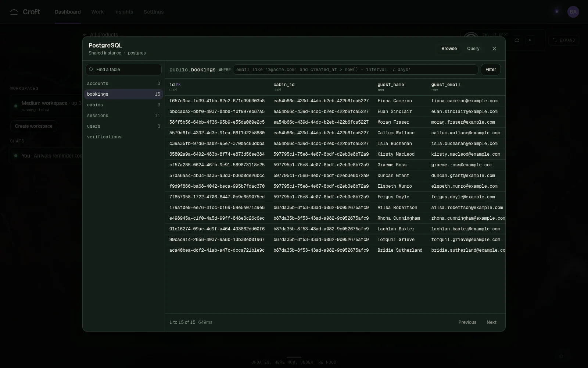Click the Croft logo icon
The height and width of the screenshot is (368, 588).
tap(14, 12)
